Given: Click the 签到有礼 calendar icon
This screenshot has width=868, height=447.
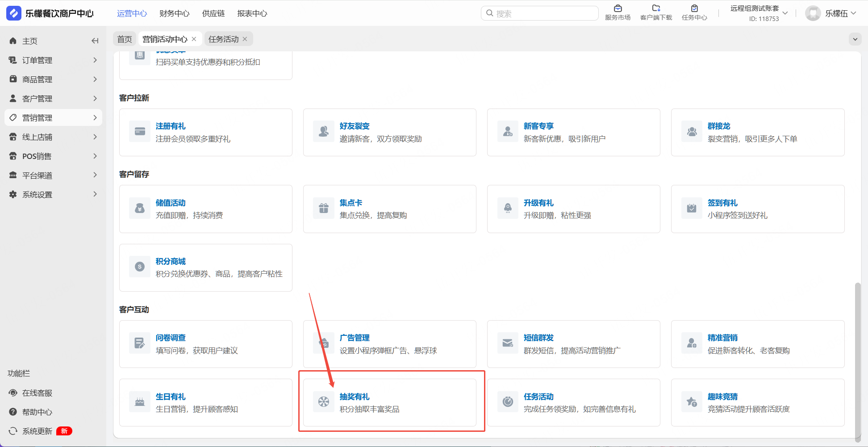Looking at the screenshot, I should (692, 208).
